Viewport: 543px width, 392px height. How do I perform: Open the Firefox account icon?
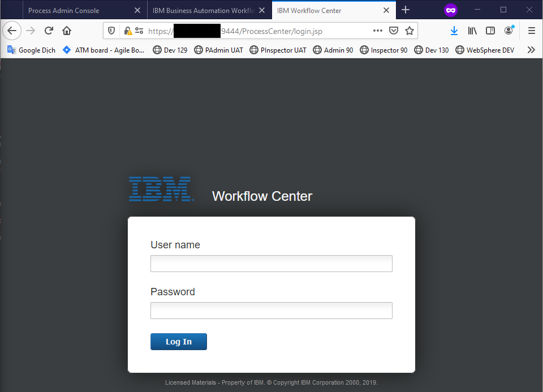pos(508,31)
